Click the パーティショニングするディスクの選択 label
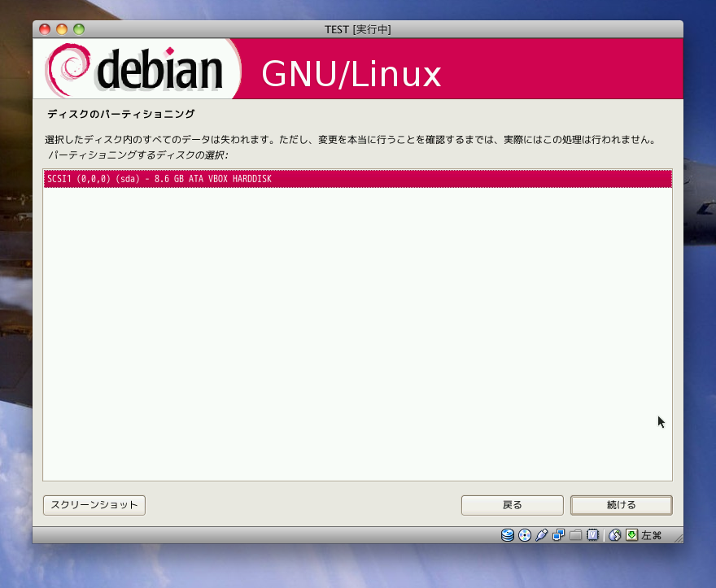The image size is (716, 588). click(138, 155)
